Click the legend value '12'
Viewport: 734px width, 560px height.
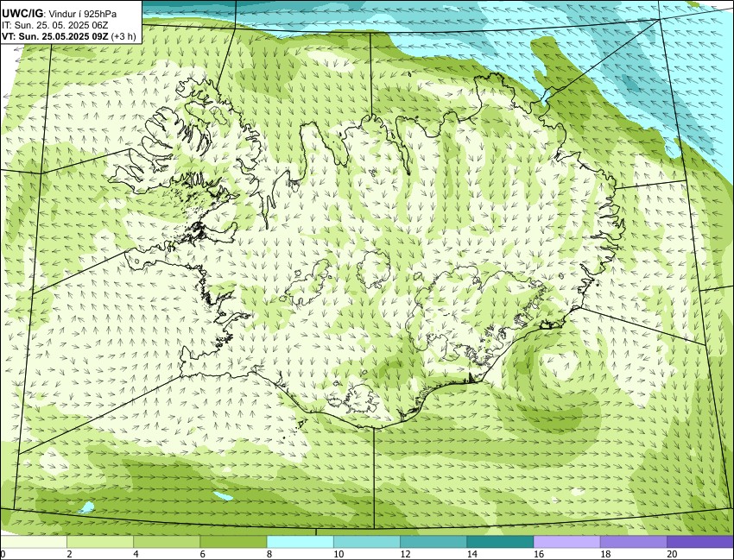405,554
